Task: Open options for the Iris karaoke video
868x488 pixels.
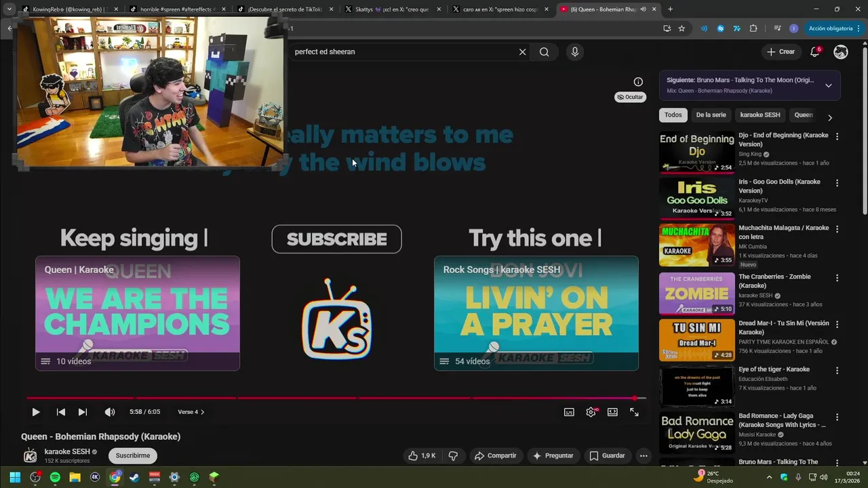Action: [x=837, y=183]
